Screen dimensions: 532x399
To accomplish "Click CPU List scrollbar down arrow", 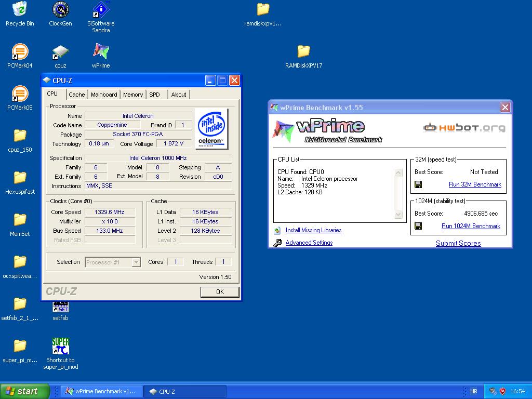I will click(x=398, y=215).
